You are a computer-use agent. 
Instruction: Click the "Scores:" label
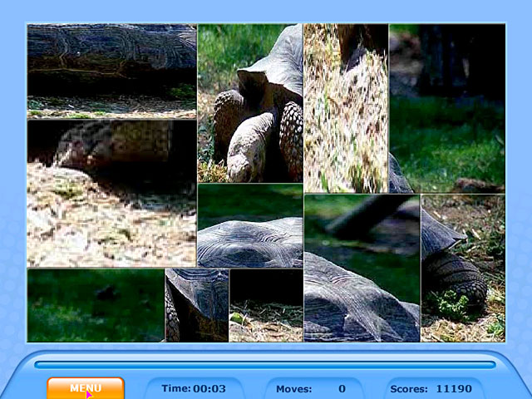coord(409,388)
